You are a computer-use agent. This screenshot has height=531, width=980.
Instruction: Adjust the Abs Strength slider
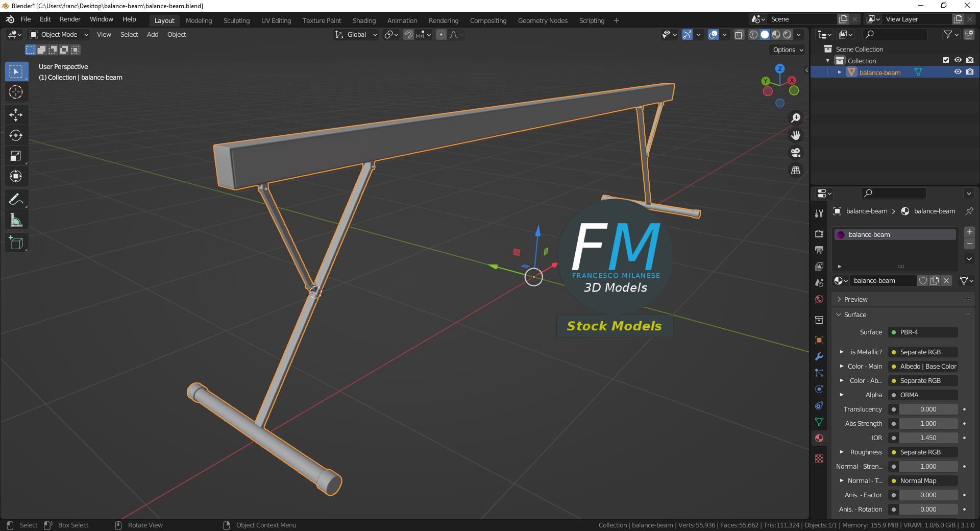point(928,423)
